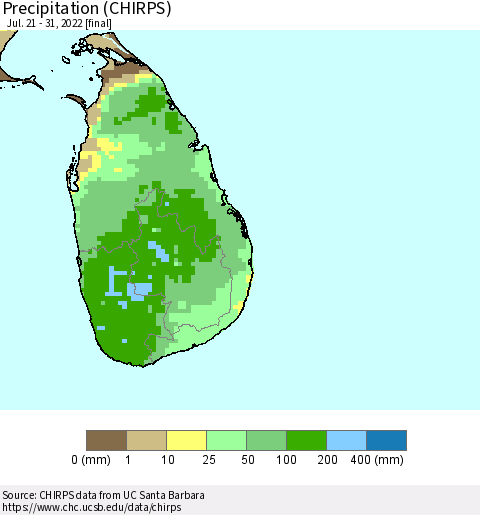The width and height of the screenshot is (480, 515).
Task: Click the dark brown 0 mm legend swatch
Action: pos(106,440)
